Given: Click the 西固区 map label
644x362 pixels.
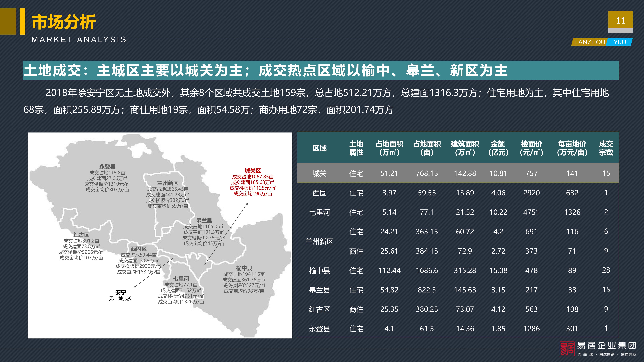Looking at the screenshot, I should pos(139,249).
